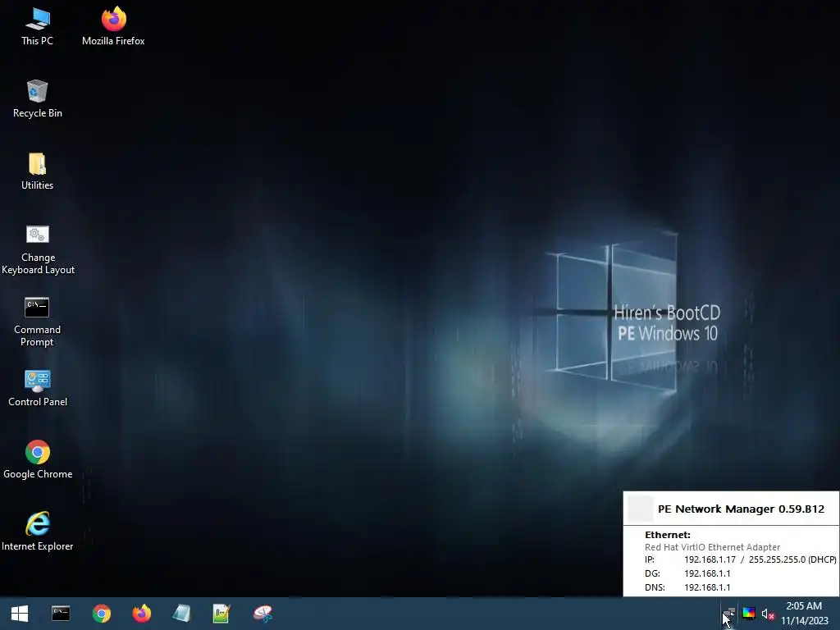The image size is (840, 630).
Task: Click the 11/14/2023 date in tray
Action: click(x=804, y=621)
